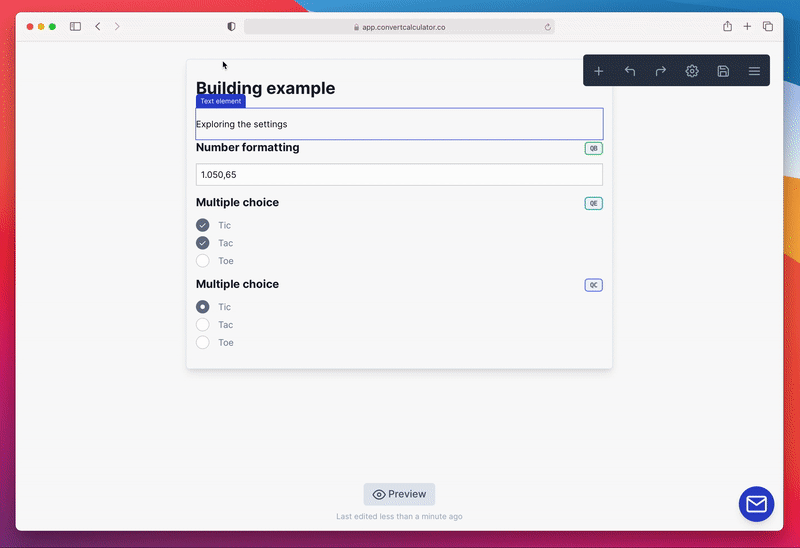This screenshot has width=800, height=548.
Task: Click the Text element label tag
Action: point(220,101)
